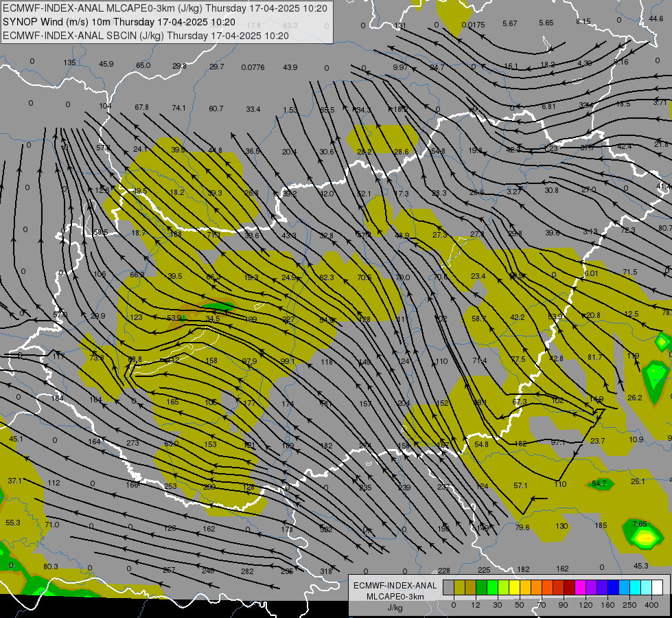Click the white swatch at the legend end
Viewport: 672px width, 618px height.
click(658, 587)
